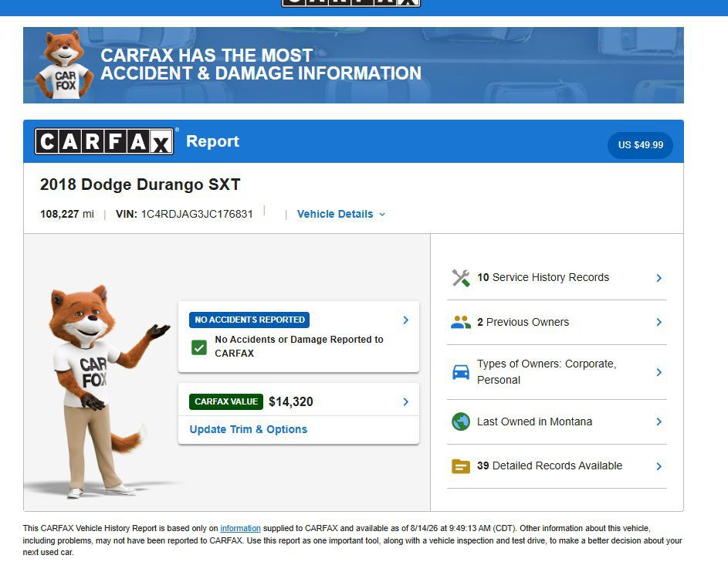Click the CARFAX VALUE green badge
The image size is (728, 562).
coord(226,401)
